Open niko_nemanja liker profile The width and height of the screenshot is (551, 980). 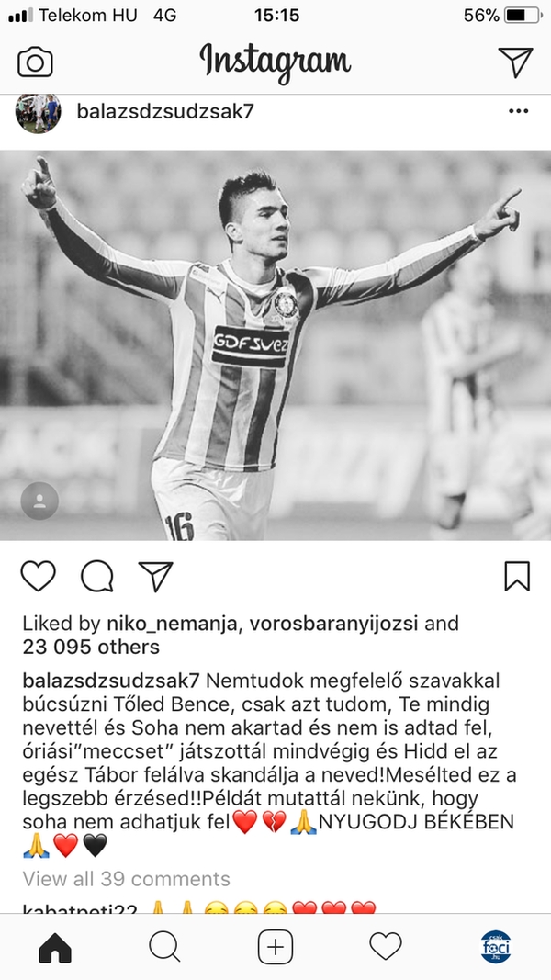click(x=173, y=623)
